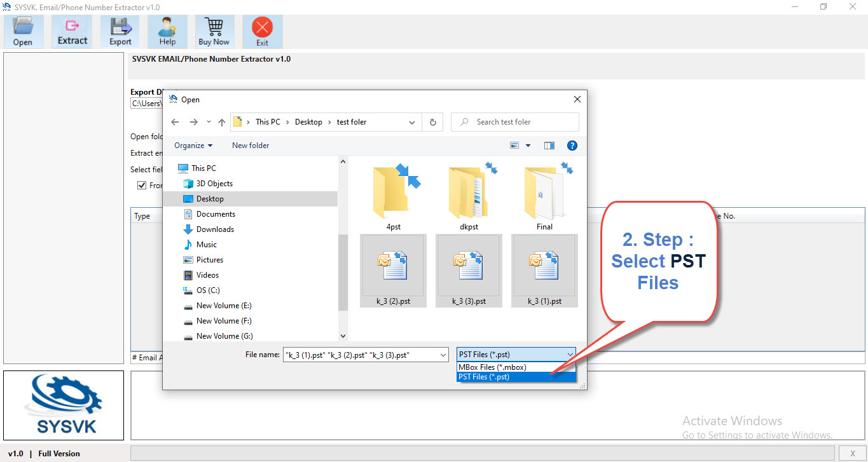Click the X button at bottom right
The height and width of the screenshot is (462, 868).
(x=852, y=453)
